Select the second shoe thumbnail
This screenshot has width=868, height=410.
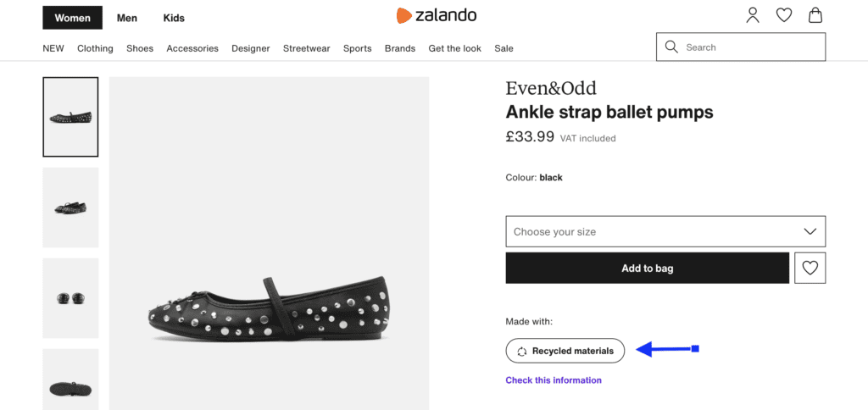coord(70,208)
